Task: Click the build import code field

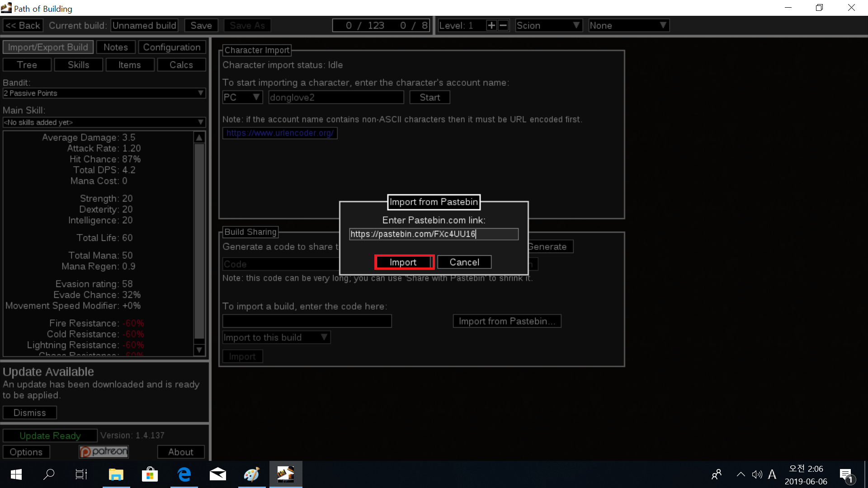Action: coord(307,321)
